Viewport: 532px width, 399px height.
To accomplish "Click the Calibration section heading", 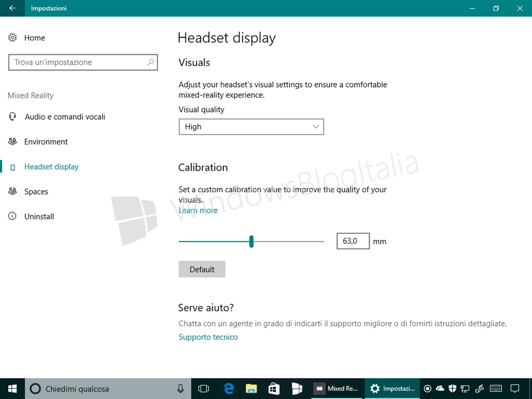I will [203, 167].
